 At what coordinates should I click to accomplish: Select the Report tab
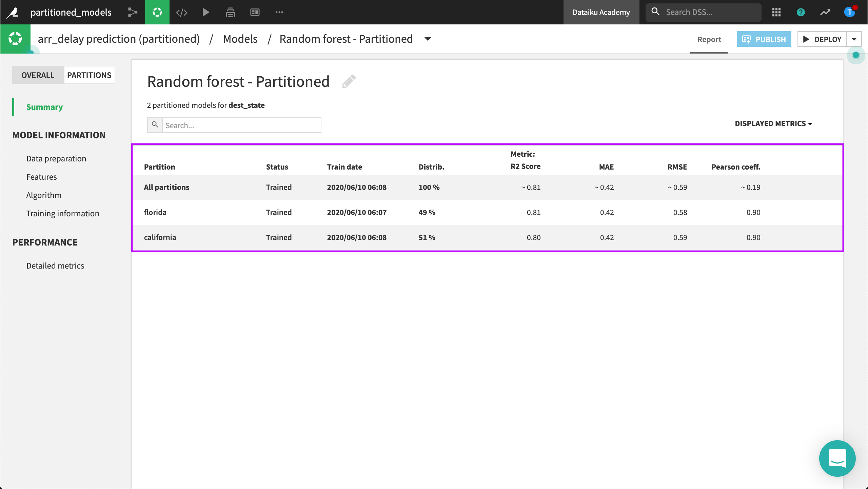(709, 39)
